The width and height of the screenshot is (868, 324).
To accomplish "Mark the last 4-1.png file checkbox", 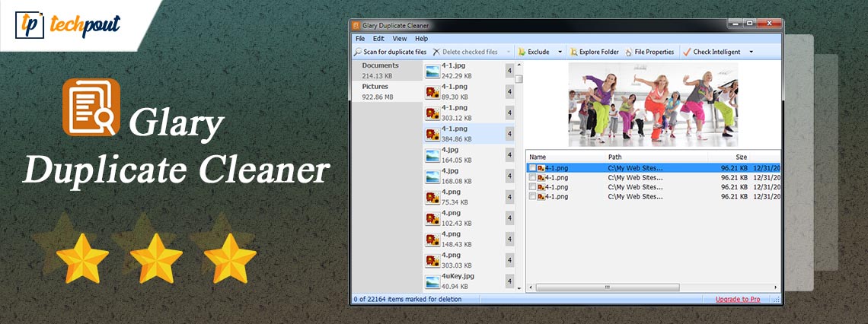I will (x=533, y=196).
